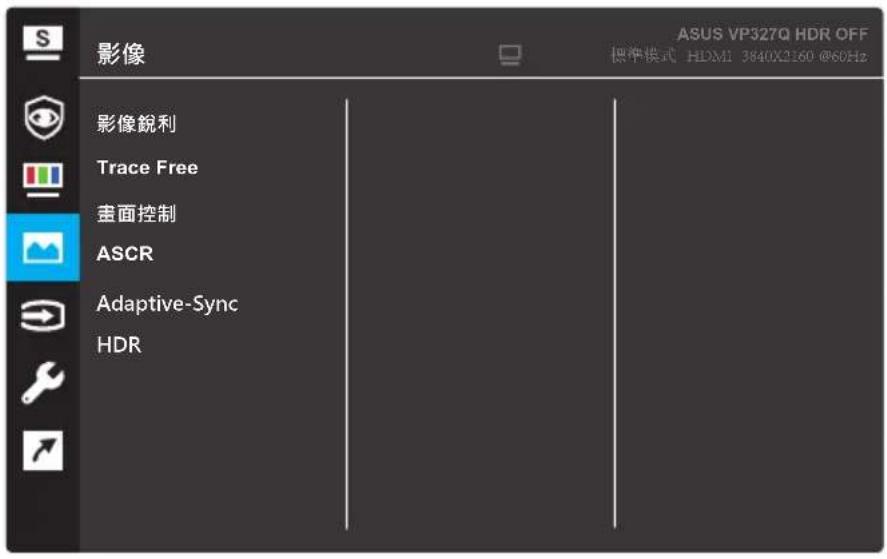The image size is (887, 559).
Task: Toggle the HDR menu entry
Action: pyautogui.click(x=119, y=345)
